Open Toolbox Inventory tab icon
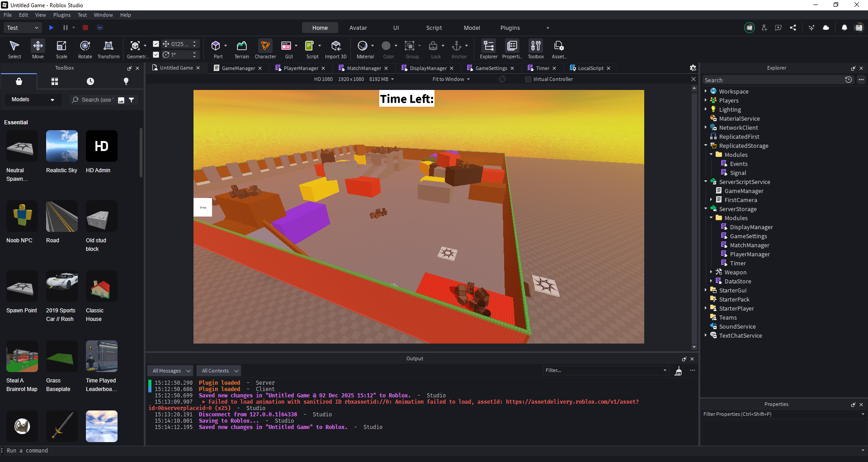This screenshot has height=462, width=868. click(x=55, y=81)
